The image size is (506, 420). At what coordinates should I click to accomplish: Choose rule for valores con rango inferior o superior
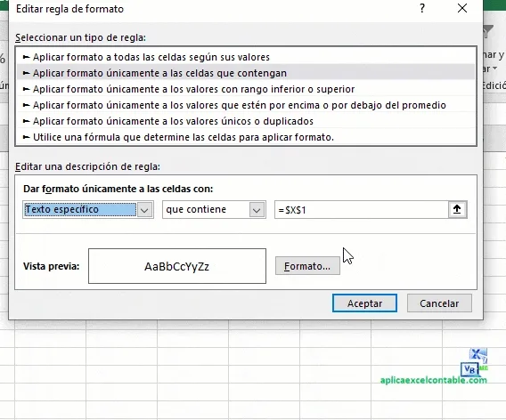point(246,89)
